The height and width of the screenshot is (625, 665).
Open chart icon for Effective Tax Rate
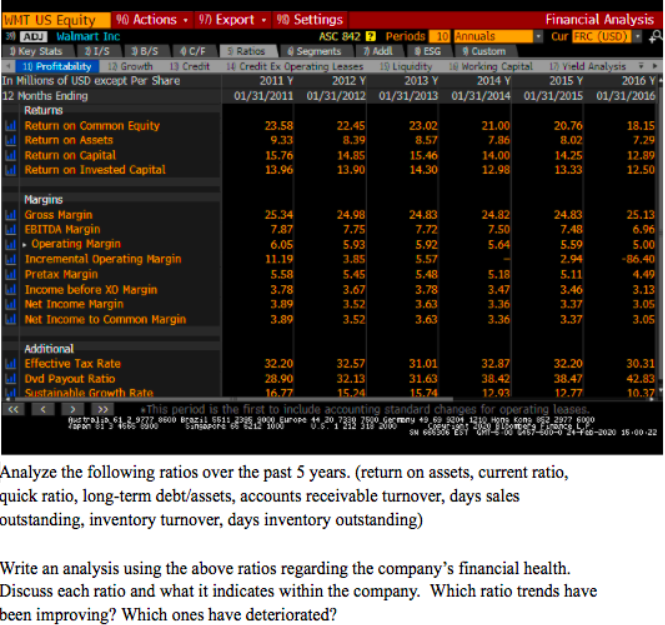tap(10, 363)
